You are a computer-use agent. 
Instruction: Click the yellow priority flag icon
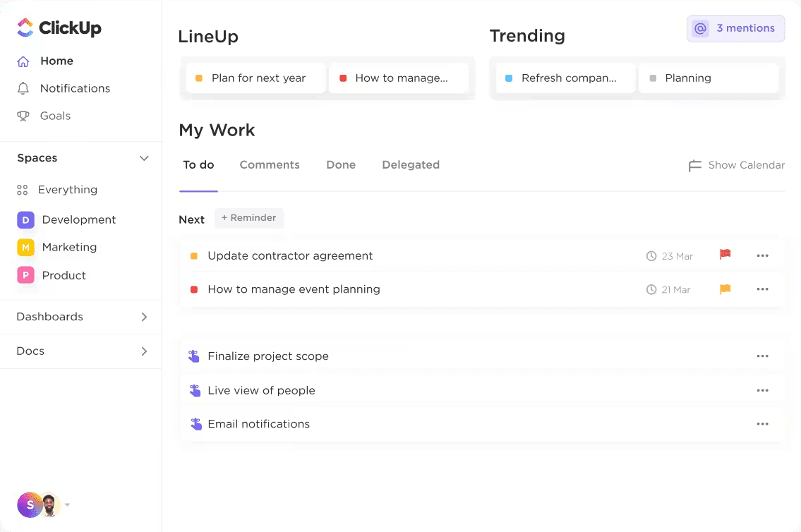click(x=725, y=289)
